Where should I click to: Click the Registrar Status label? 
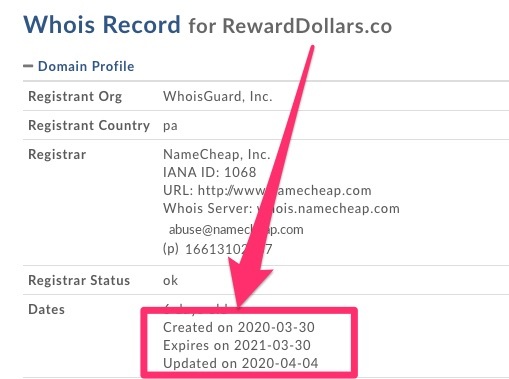79,280
